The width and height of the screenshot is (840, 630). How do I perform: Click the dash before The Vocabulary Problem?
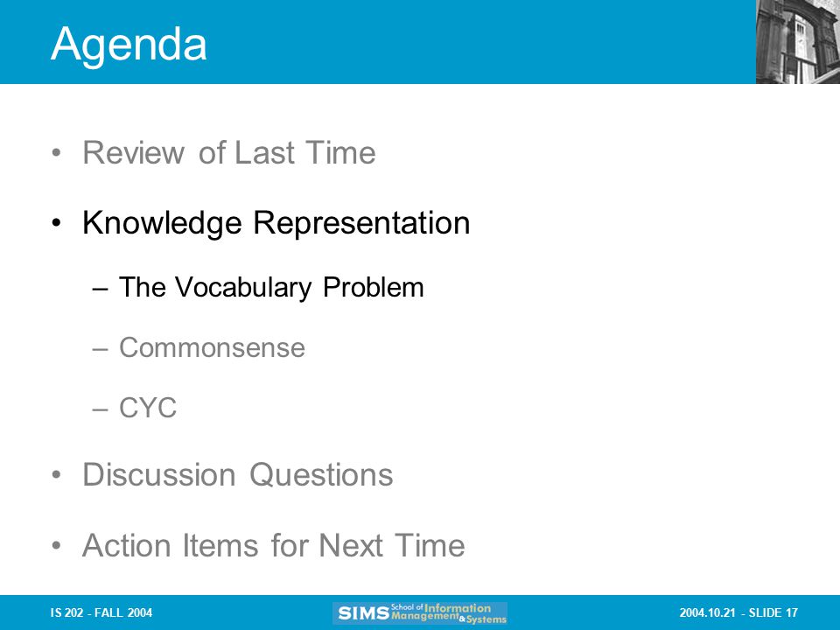point(100,290)
